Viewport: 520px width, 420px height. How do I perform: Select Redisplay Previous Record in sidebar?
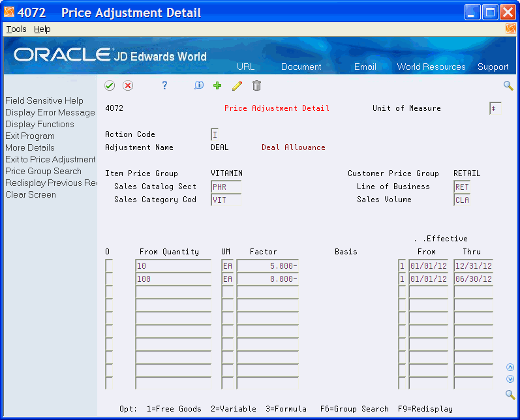click(51, 183)
